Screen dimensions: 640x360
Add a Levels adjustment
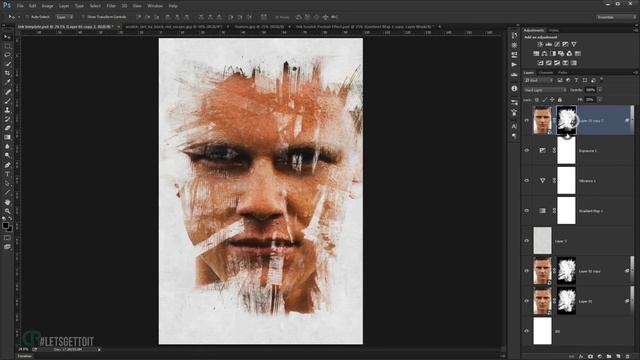pyautogui.click(x=549, y=44)
